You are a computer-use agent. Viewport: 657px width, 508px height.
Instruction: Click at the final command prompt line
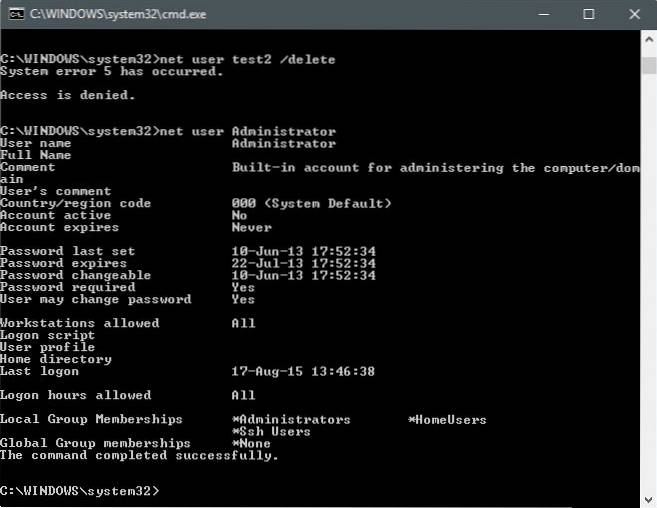80,491
